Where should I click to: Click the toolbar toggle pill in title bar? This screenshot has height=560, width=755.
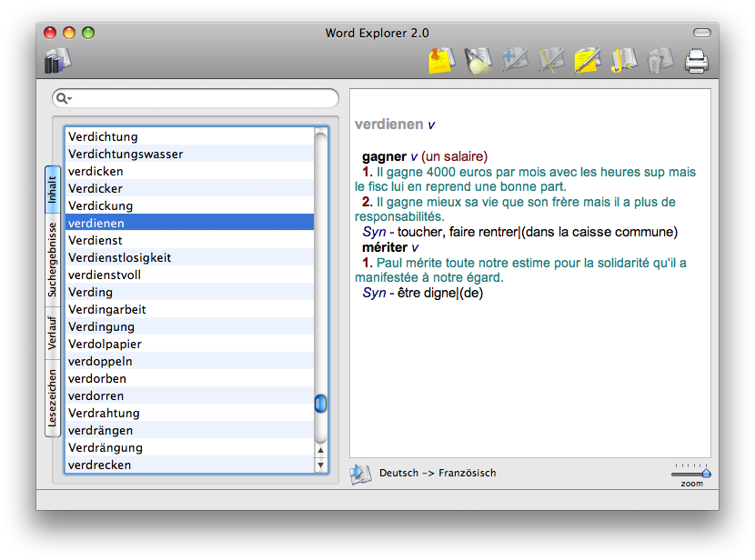pyautogui.click(x=701, y=33)
